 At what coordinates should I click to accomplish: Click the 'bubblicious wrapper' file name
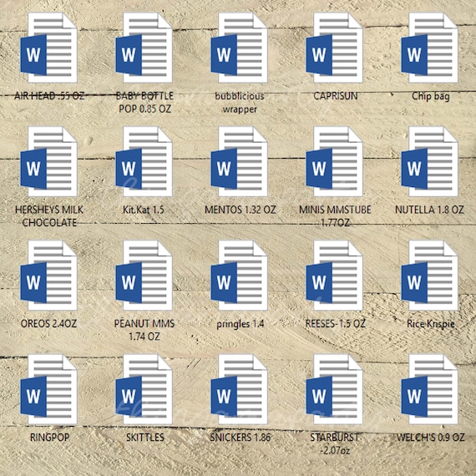point(240,103)
